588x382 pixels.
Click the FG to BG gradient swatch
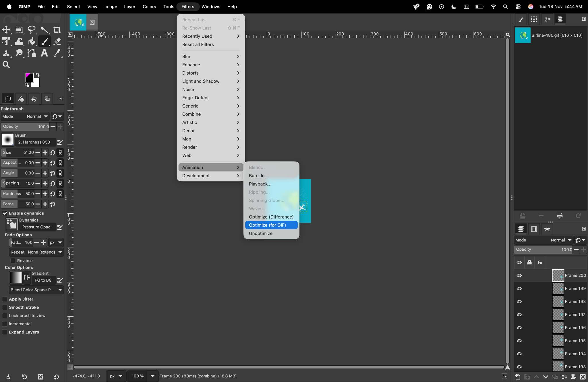click(x=16, y=277)
